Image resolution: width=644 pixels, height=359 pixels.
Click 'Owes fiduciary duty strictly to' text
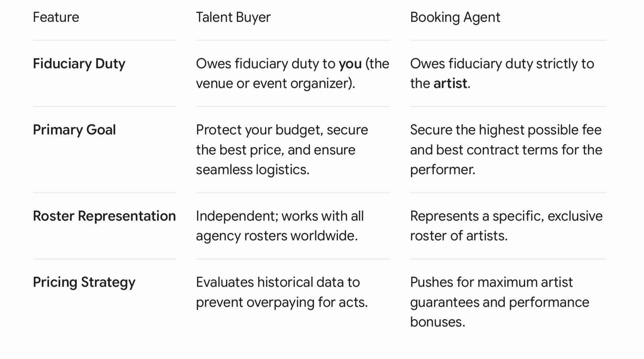pyautogui.click(x=502, y=64)
